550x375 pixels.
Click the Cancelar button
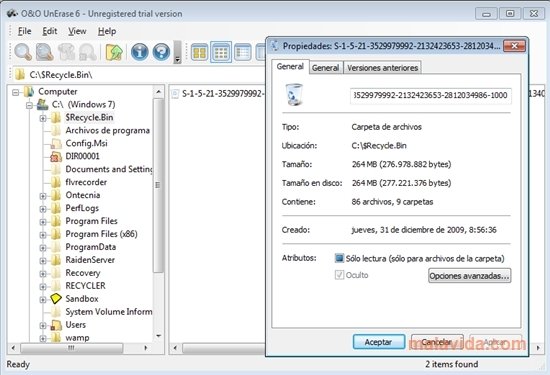pos(437,342)
